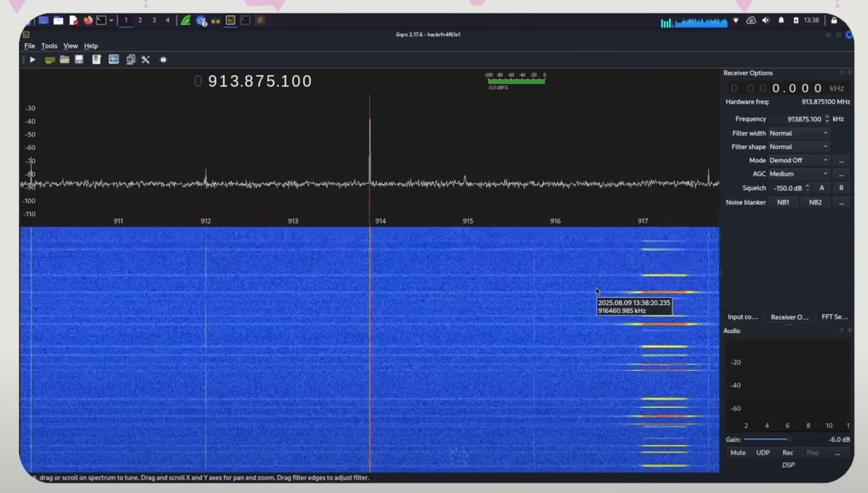Open the AGC dropdown set to Medium
This screenshot has height=493, width=868.
click(x=798, y=174)
